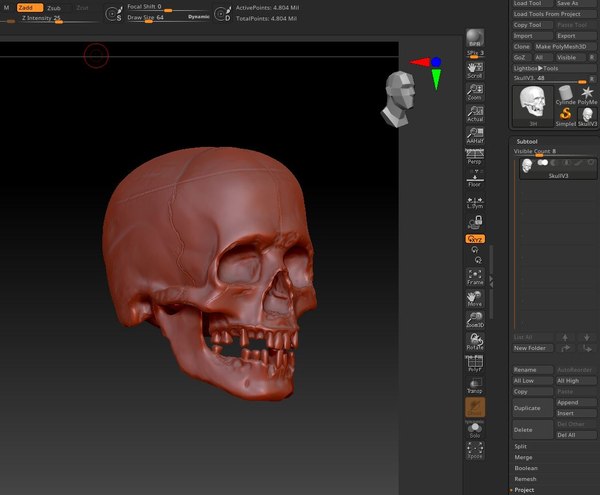
Task: Toggle Transp transparency mode
Action: point(475,385)
